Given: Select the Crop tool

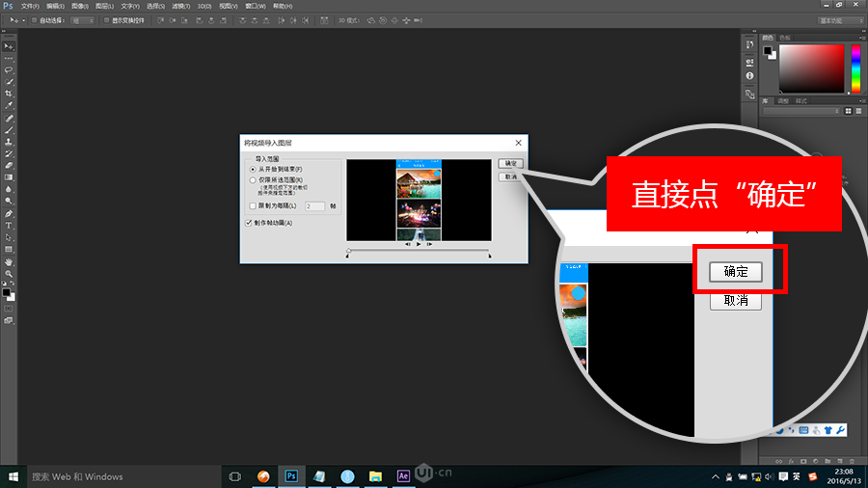Looking at the screenshot, I should 9,94.
